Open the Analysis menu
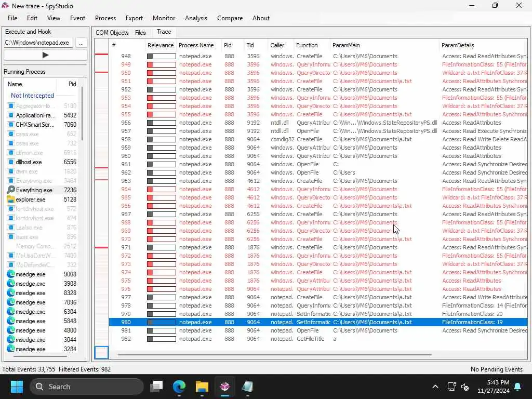Viewport: 532px width, 399px height. click(196, 18)
